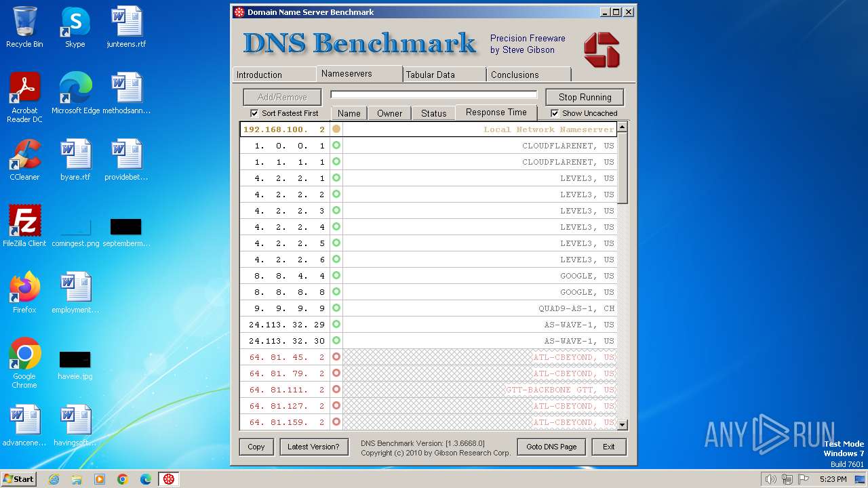Click green status circle for 1.0.0.1

(x=336, y=145)
